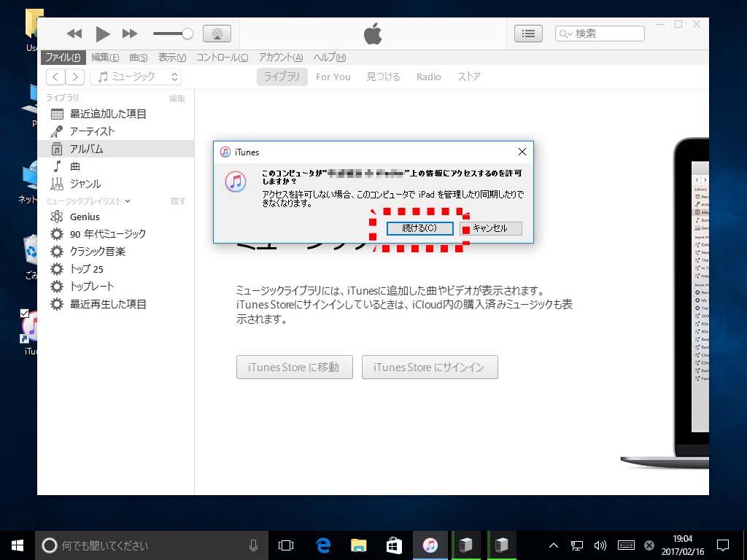Click the back navigation arrow

click(55, 77)
